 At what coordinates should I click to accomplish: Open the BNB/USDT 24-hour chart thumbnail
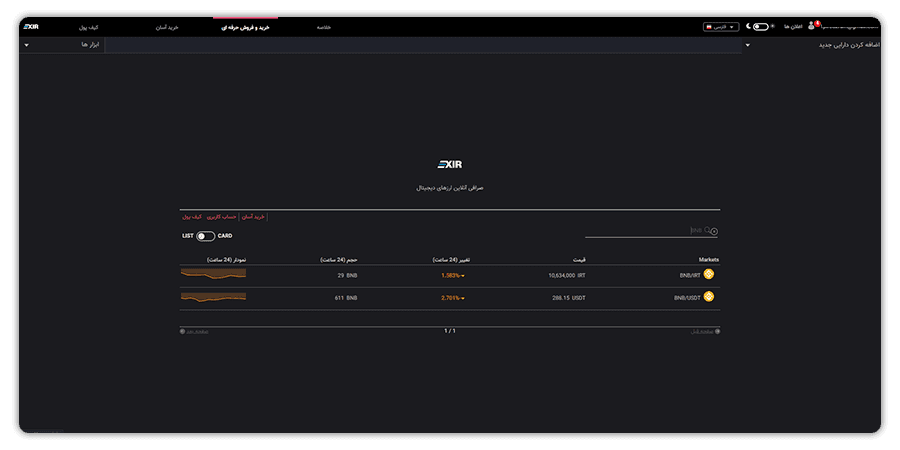(x=213, y=297)
